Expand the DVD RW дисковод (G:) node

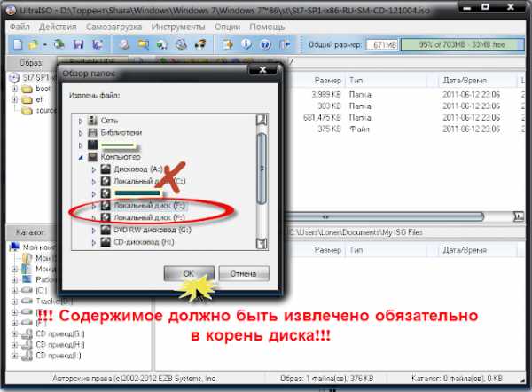94,231
